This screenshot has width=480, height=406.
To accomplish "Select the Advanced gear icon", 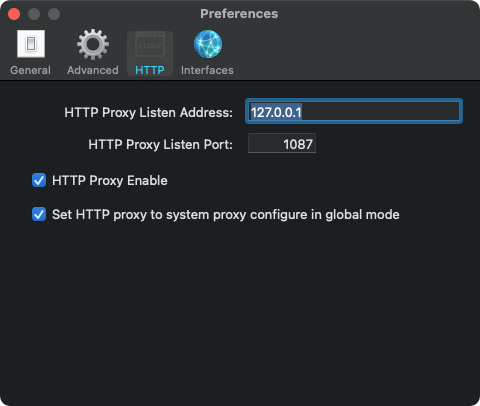I will click(93, 44).
